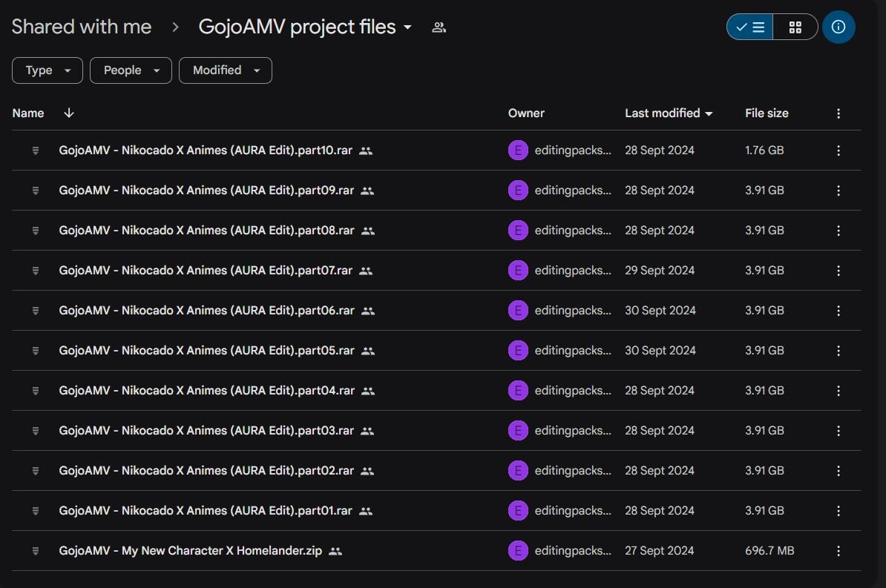Viewport: 886px width, 588px height.
Task: Click the shared folder people icon beside the title
Action: click(439, 27)
